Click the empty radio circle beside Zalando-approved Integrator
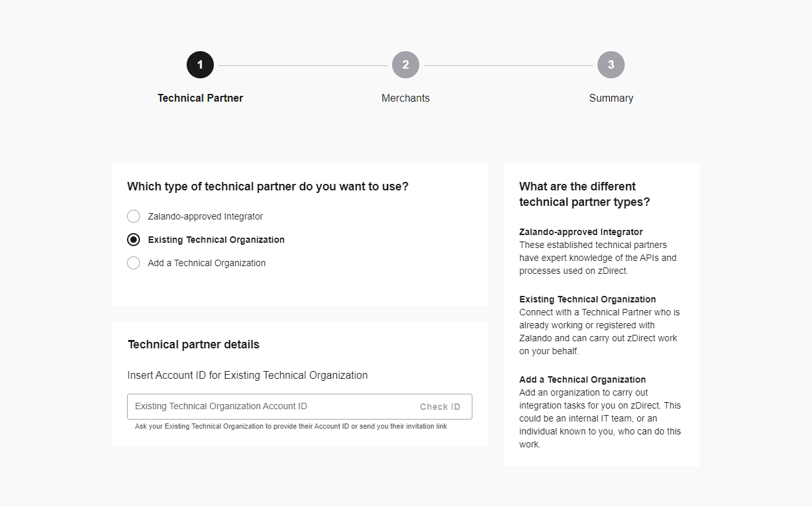Image resolution: width=812 pixels, height=507 pixels. [x=133, y=216]
